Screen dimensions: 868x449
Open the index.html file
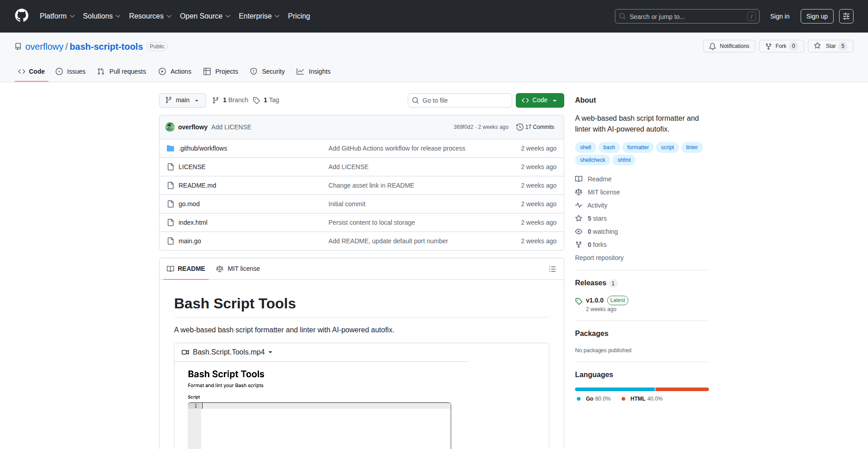(193, 222)
